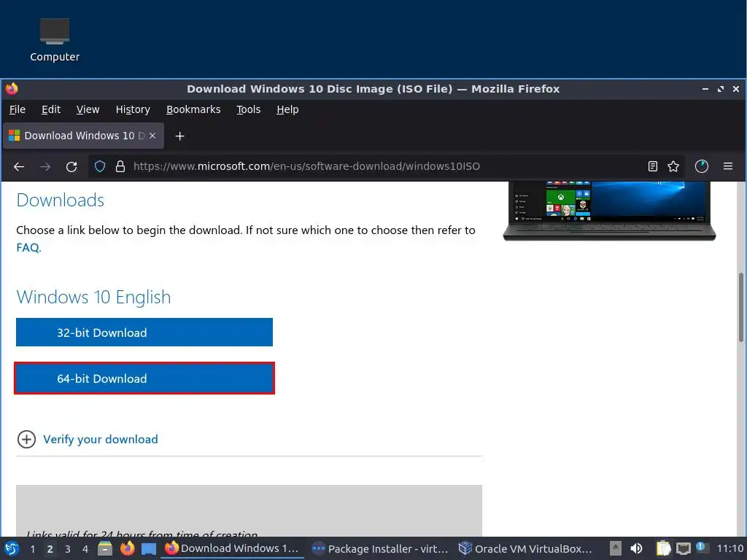Click the Windows 10 laptop image
The width and height of the screenshot is (747, 560).
pyautogui.click(x=609, y=211)
